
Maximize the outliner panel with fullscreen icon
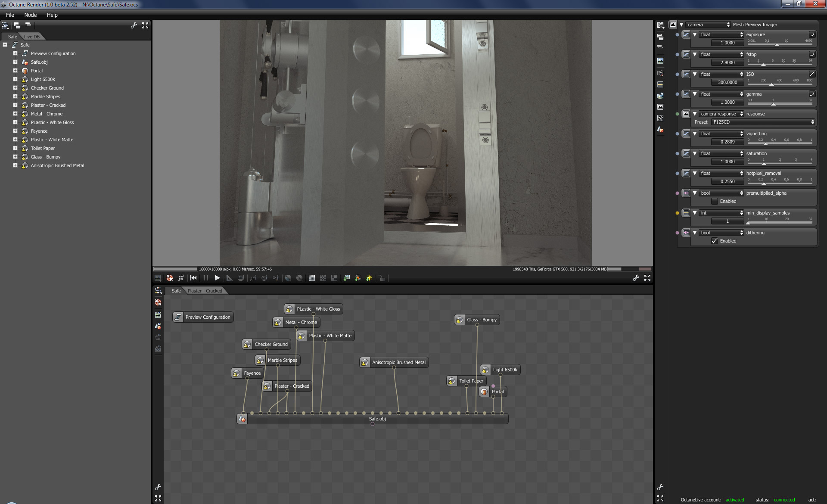145,25
